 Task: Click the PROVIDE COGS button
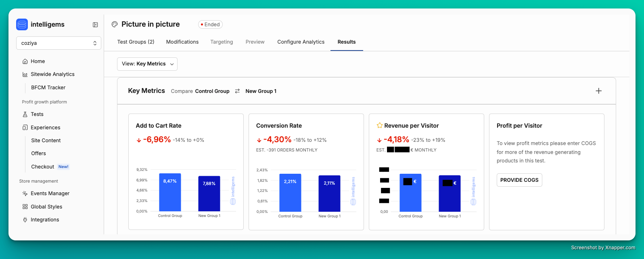click(x=519, y=180)
